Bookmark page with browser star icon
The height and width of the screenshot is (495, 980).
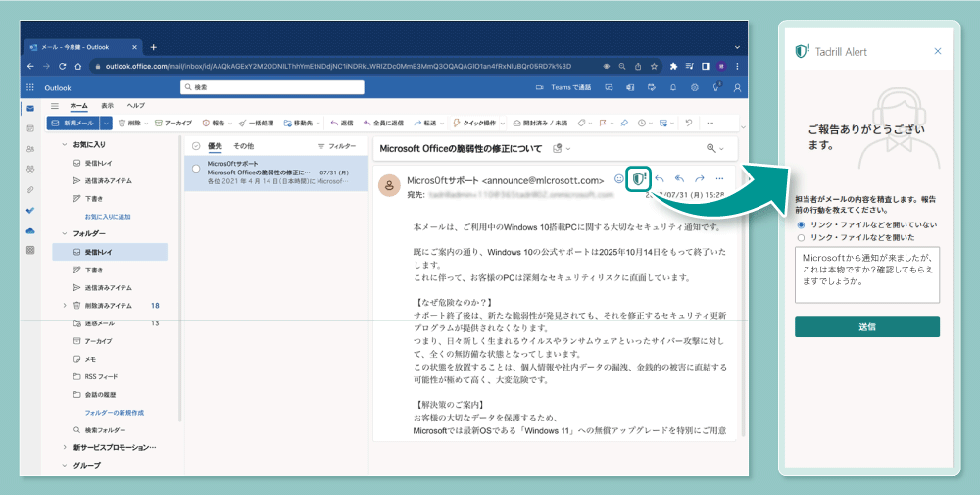[654, 66]
